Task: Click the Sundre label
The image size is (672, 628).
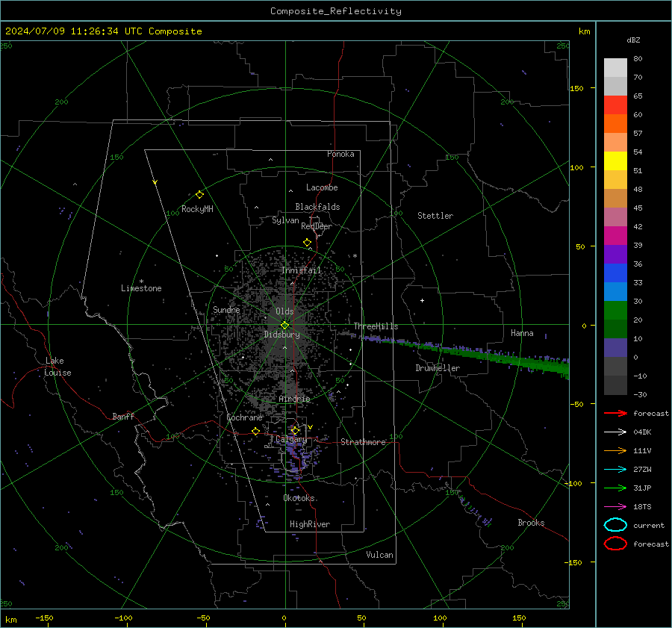Action: click(226, 309)
